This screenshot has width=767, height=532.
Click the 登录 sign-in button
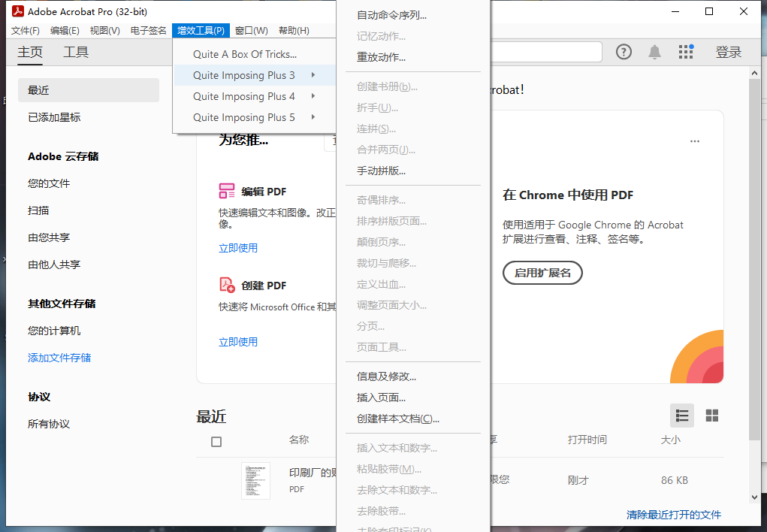click(729, 52)
